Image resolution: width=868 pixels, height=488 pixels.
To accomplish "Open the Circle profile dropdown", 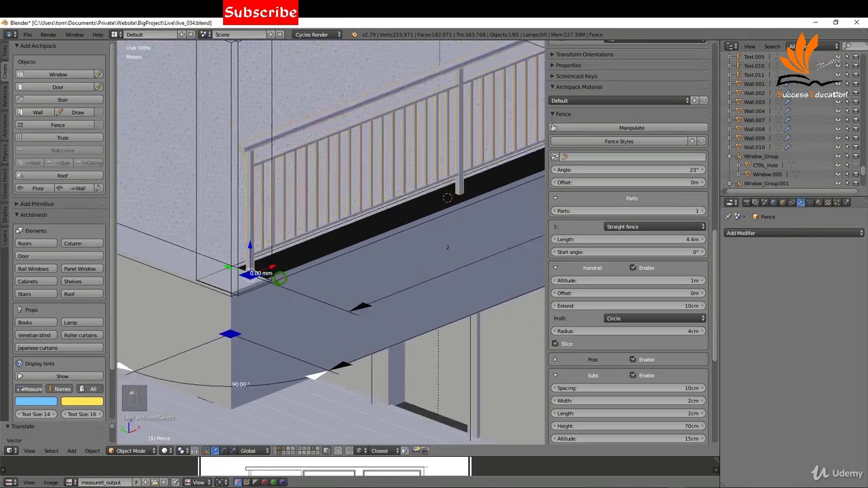I will click(x=655, y=319).
